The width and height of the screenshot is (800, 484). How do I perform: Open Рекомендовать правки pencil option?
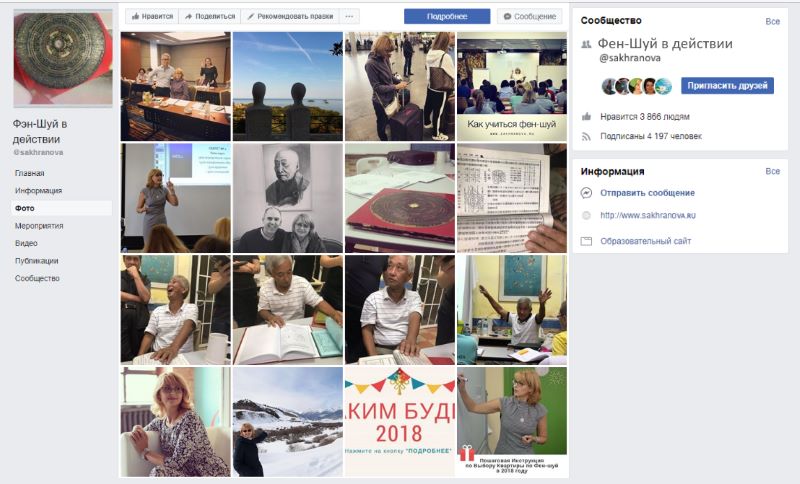[290, 16]
